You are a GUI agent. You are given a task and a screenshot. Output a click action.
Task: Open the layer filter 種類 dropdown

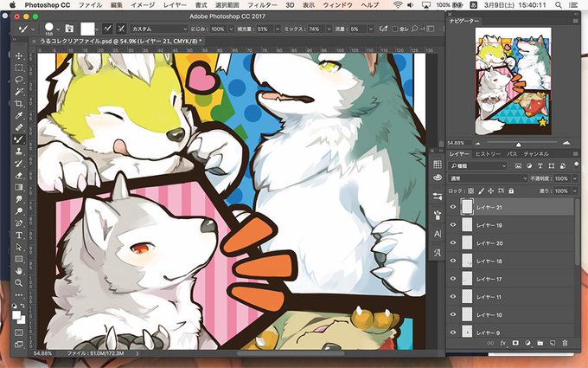[477, 166]
